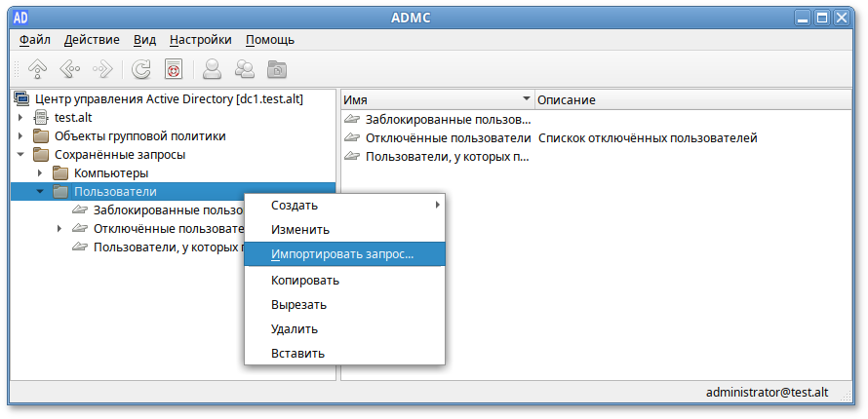Click the create user toolbar icon
868x419 pixels.
coord(212,68)
